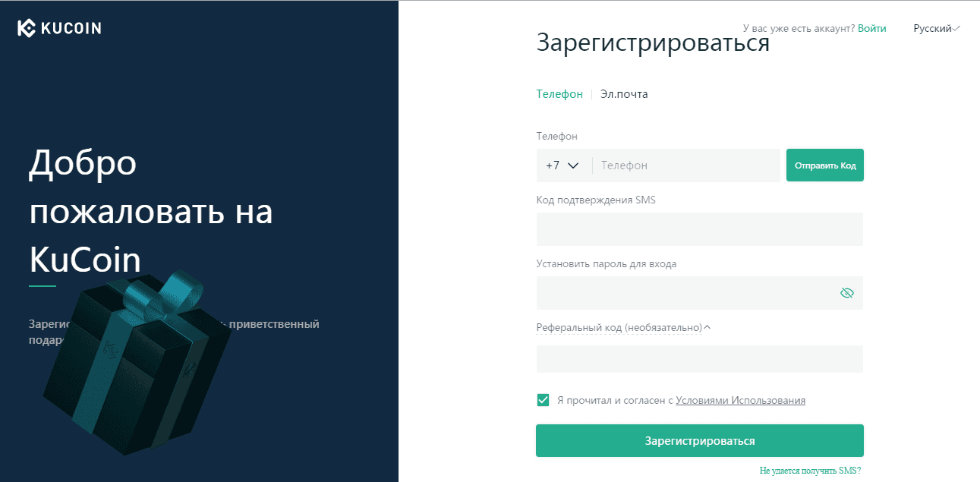Focus the referral code input field
980x482 pixels.
tap(700, 359)
